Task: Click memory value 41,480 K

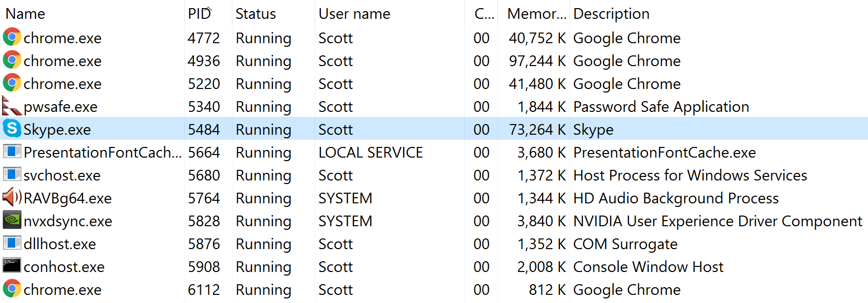Action: (x=537, y=84)
